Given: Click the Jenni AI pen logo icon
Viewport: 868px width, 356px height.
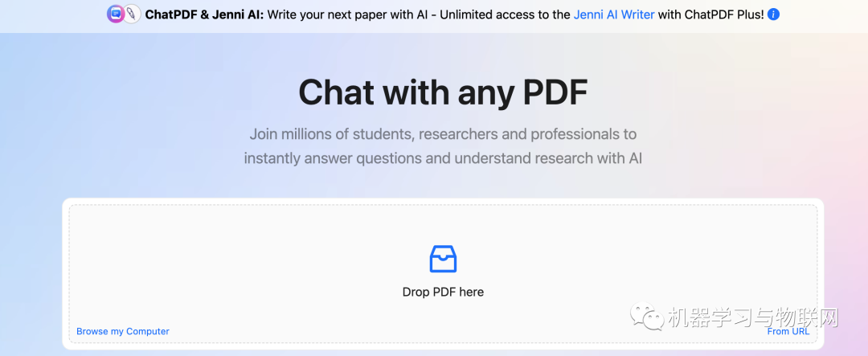Looking at the screenshot, I should [x=131, y=14].
